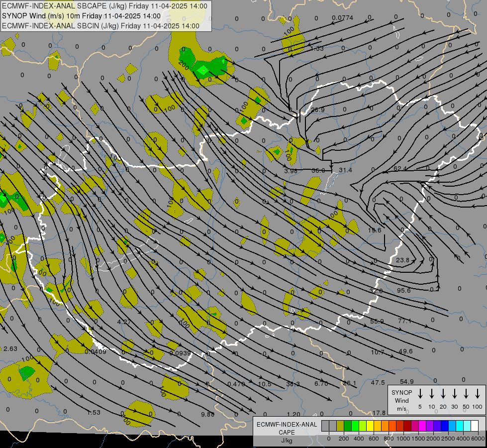
Task: Click the wind legend arrow for 10 m/s
Action: click(432, 394)
